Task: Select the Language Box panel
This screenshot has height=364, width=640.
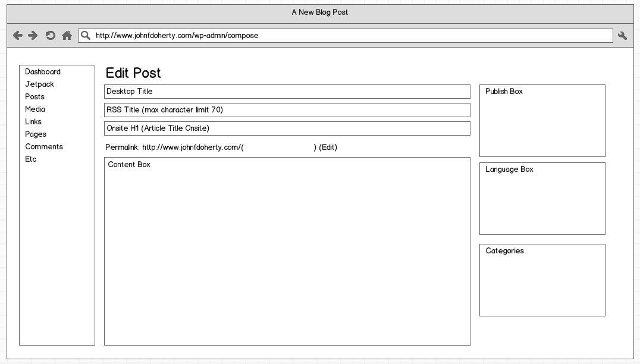Action: point(542,198)
